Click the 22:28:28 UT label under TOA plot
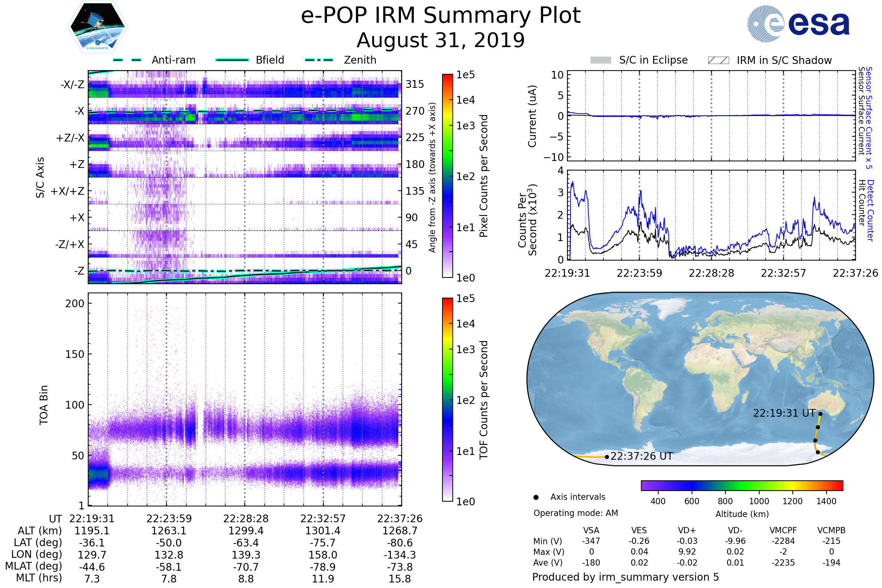This screenshot has height=588, width=882. (245, 519)
